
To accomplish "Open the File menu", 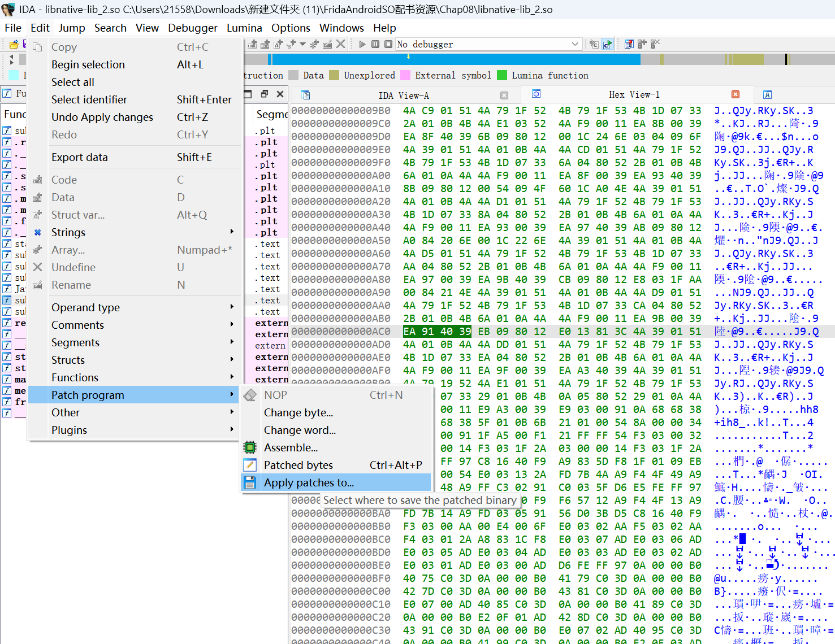I will click(13, 28).
